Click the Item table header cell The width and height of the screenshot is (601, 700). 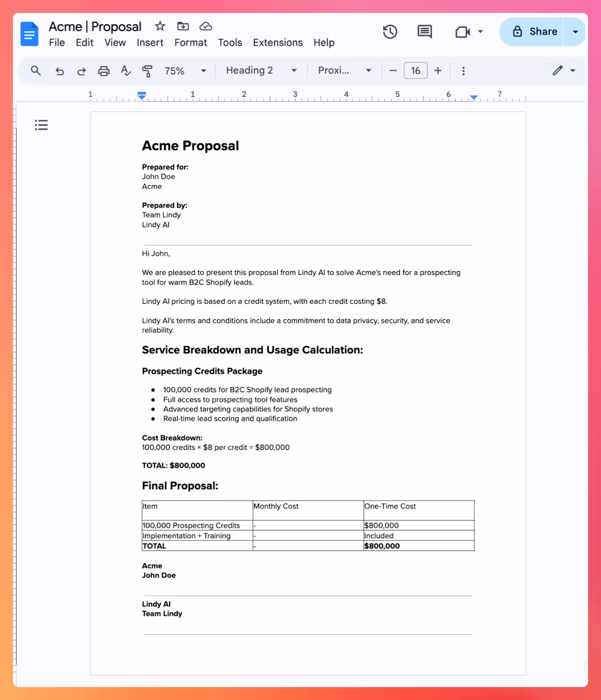[x=197, y=511]
